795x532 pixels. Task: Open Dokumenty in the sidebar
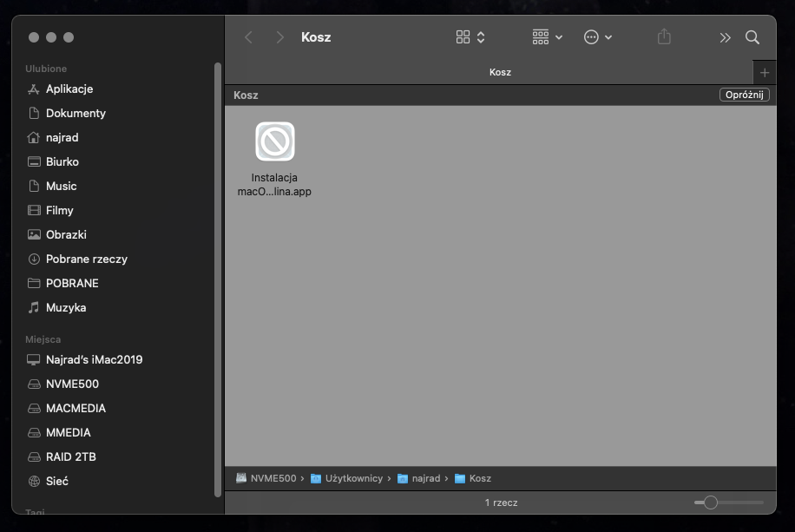click(76, 113)
